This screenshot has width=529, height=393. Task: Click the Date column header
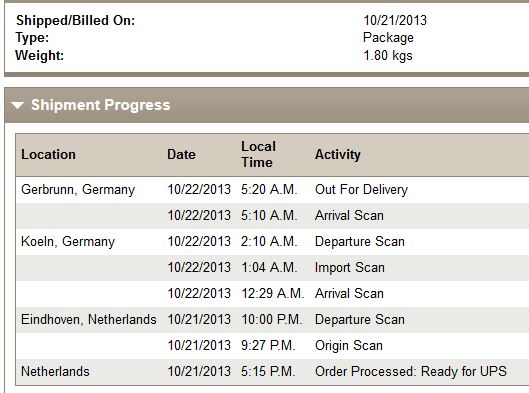coord(182,155)
